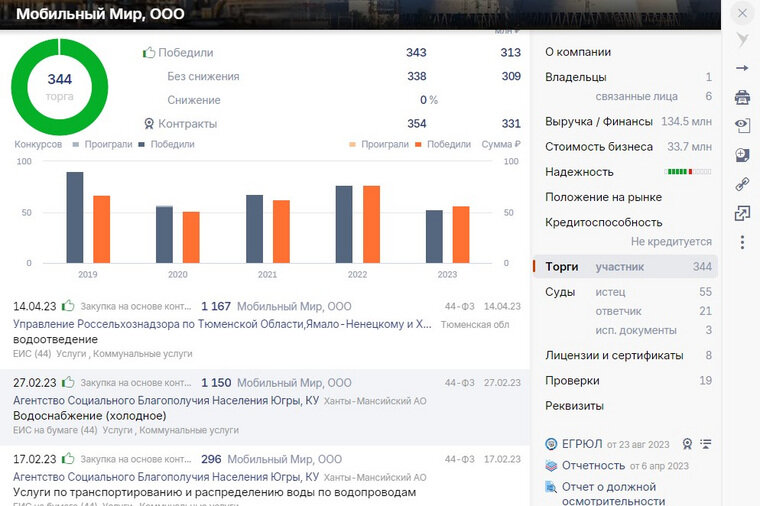The height and width of the screenshot is (506, 760).
Task: Click thumbs-up icon beside Победили
Action: tap(149, 52)
